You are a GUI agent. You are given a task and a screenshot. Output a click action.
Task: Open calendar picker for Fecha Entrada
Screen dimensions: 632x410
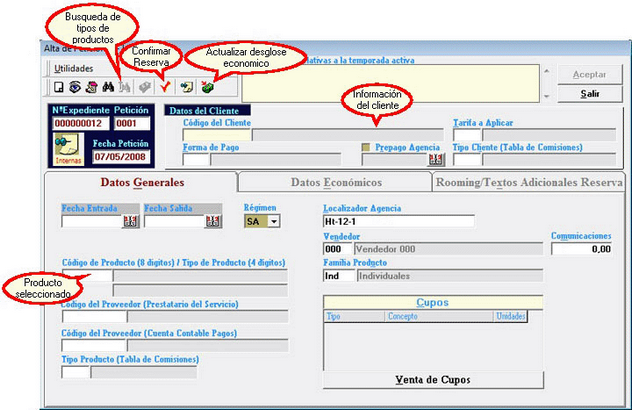[130, 221]
